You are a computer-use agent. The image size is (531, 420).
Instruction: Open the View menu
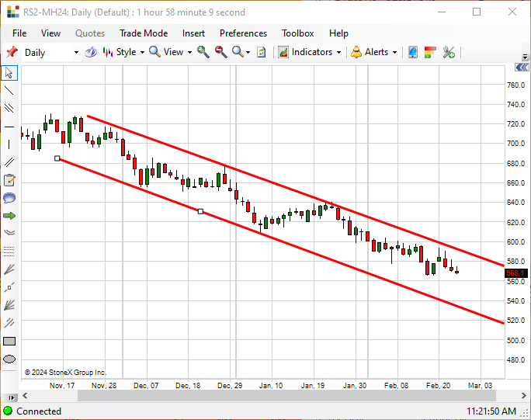pyautogui.click(x=50, y=33)
